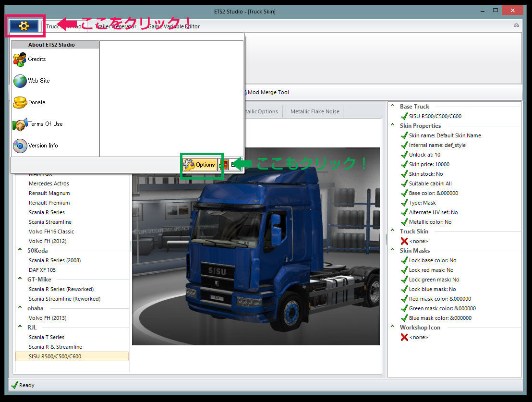The width and height of the screenshot is (532, 402).
Task: Collapse the Skin Masks section
Action: pyautogui.click(x=393, y=250)
